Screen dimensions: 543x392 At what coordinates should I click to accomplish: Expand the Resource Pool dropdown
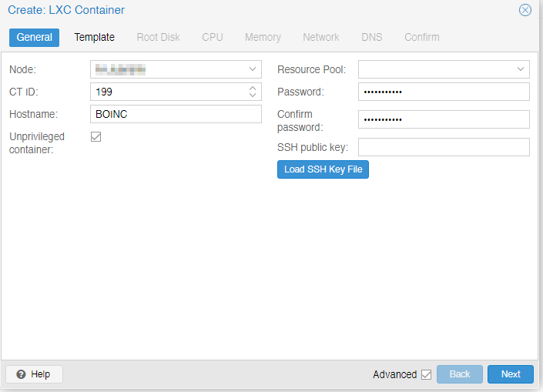point(521,69)
